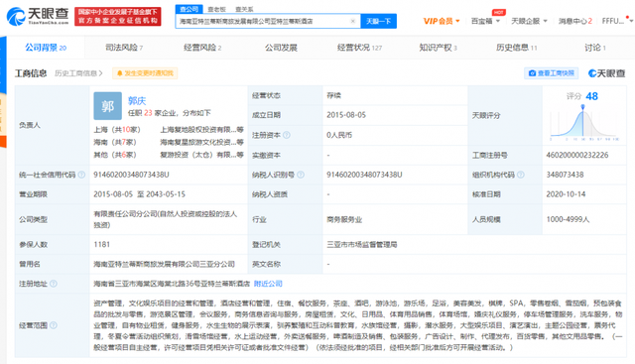Click the help icon beside 注册地址
The width and height of the screenshot is (635, 364).
[54, 284]
